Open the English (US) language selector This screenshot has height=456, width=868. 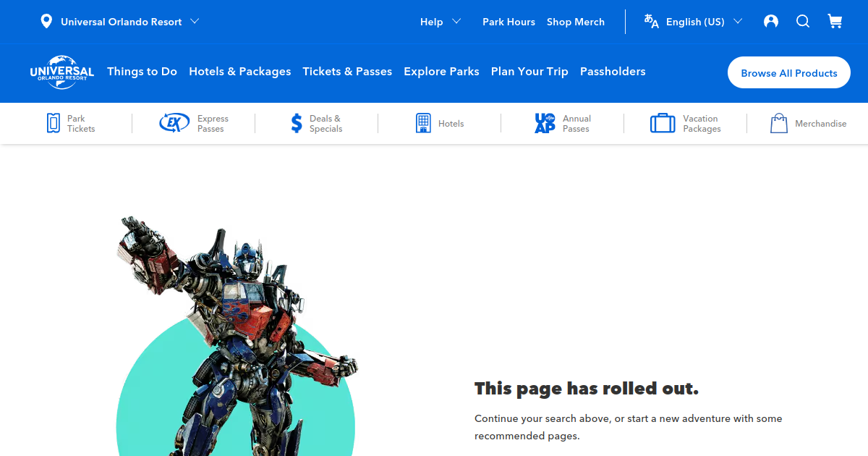(693, 22)
